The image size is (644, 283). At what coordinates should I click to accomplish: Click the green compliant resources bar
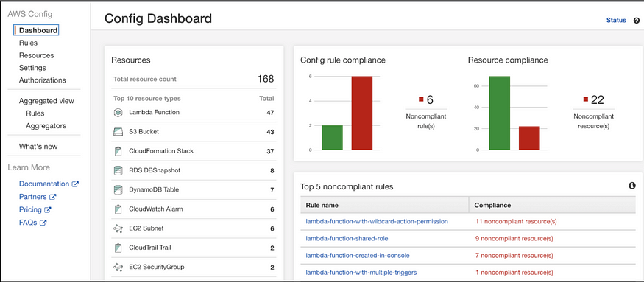[x=500, y=113]
